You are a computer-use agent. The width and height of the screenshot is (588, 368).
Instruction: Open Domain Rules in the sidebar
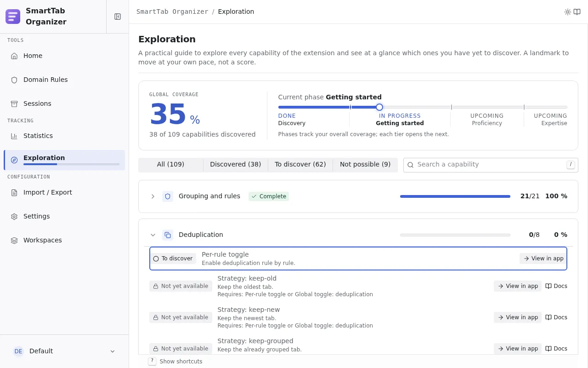(64, 80)
